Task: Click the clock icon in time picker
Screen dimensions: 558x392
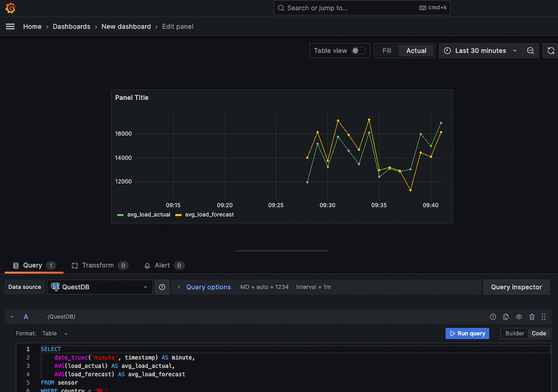Action: click(448, 51)
